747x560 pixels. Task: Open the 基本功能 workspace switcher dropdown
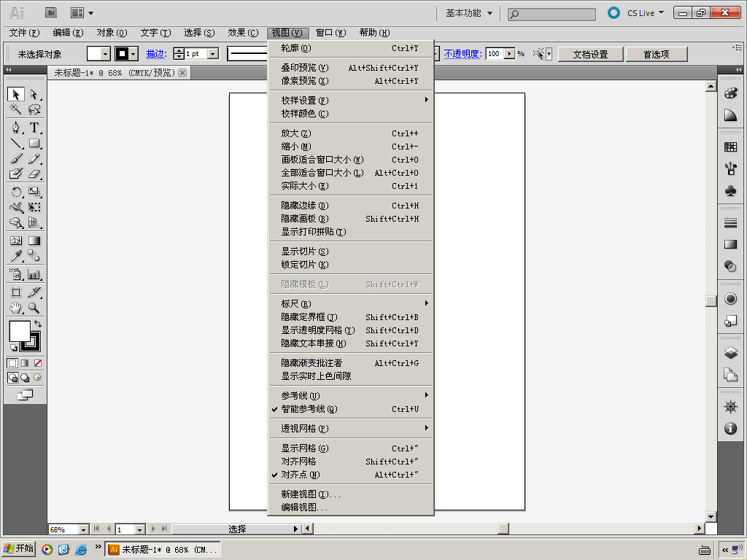coord(469,13)
